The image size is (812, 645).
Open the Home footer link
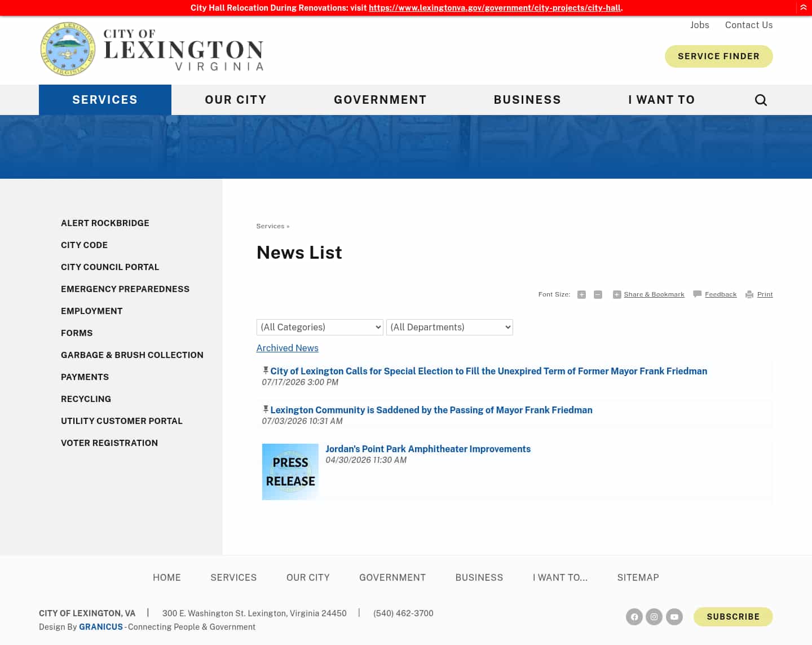[x=167, y=577]
